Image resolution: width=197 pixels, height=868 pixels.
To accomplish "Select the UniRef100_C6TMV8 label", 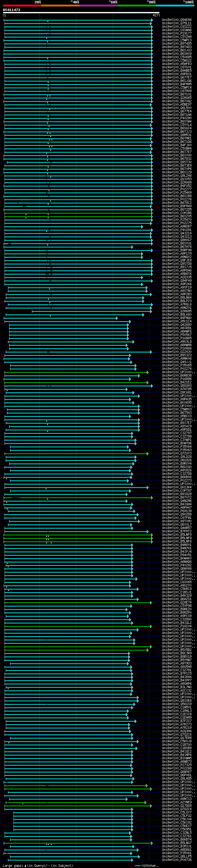I will pyautogui.click(x=177, y=91).
